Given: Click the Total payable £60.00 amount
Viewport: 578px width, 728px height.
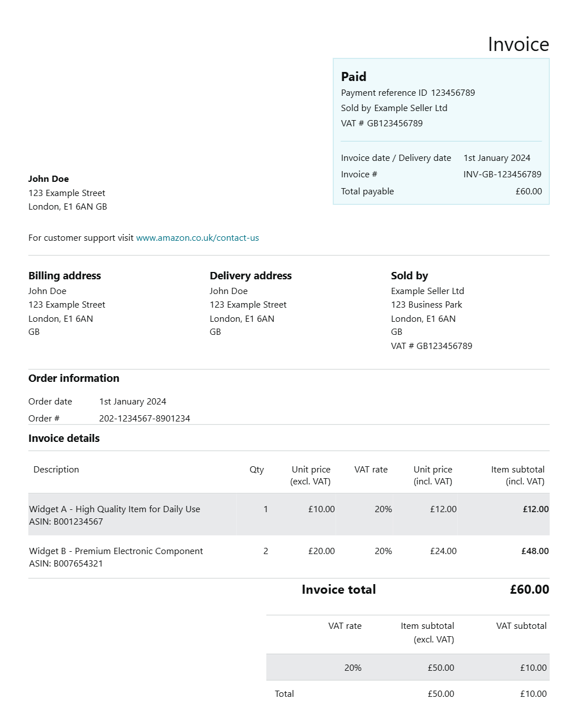Looking at the screenshot, I should 528,191.
